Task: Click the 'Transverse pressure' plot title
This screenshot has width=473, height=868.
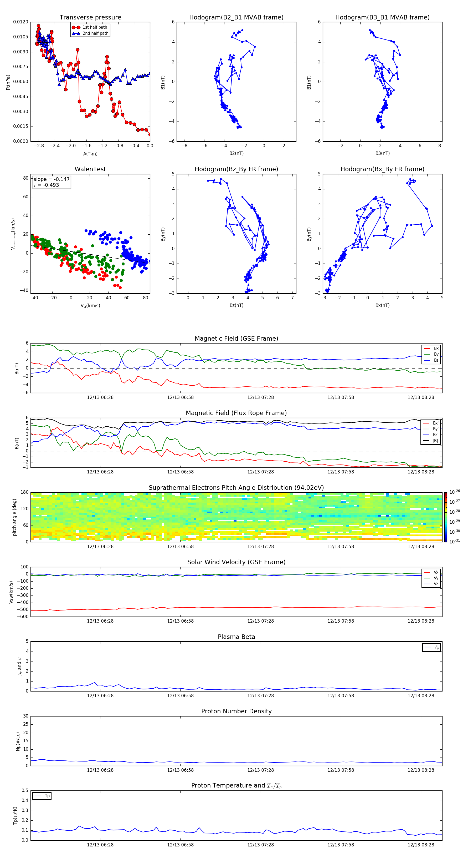Action: (x=90, y=18)
